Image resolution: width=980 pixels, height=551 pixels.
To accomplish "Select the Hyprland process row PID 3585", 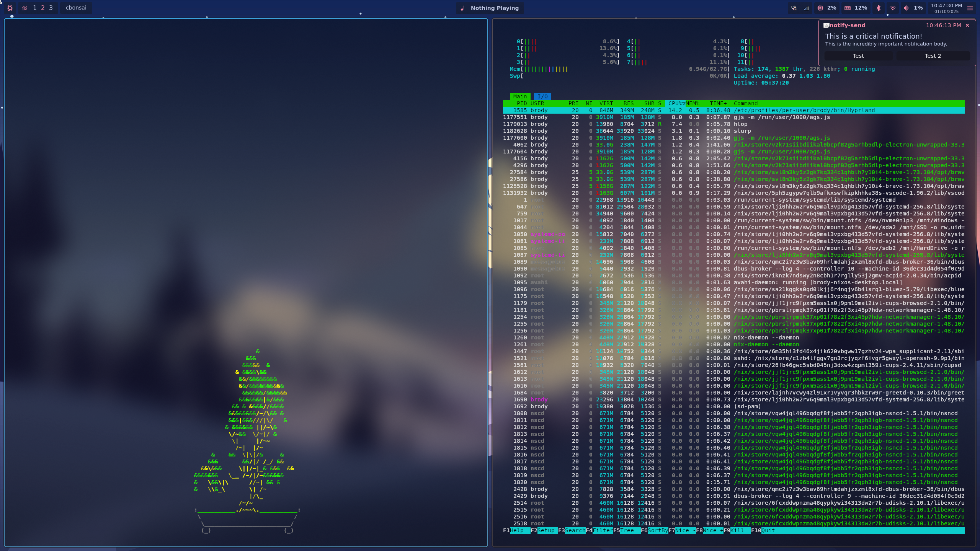I will point(733,110).
